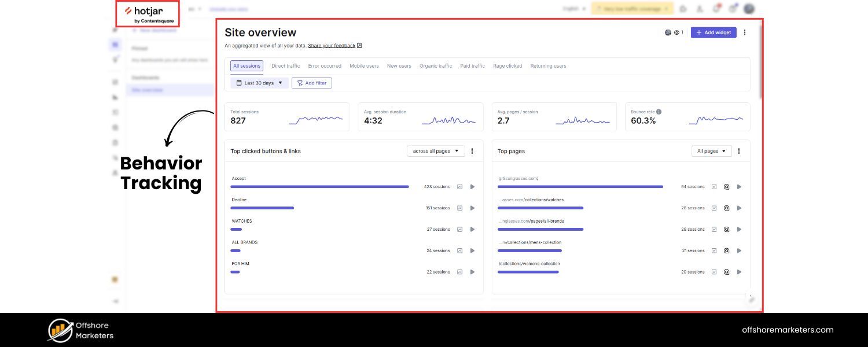This screenshot has height=347, width=868.
Task: Switch to the Organic traffic tab
Action: 436,65
